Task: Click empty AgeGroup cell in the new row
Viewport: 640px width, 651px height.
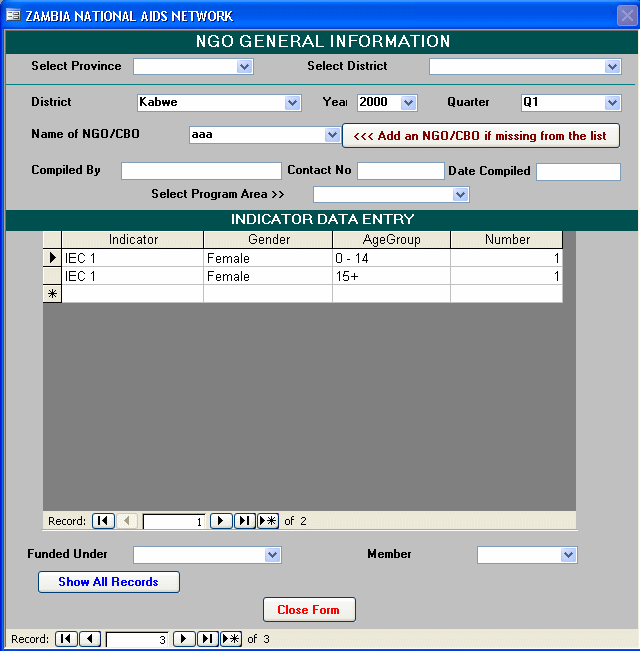Action: [x=391, y=294]
